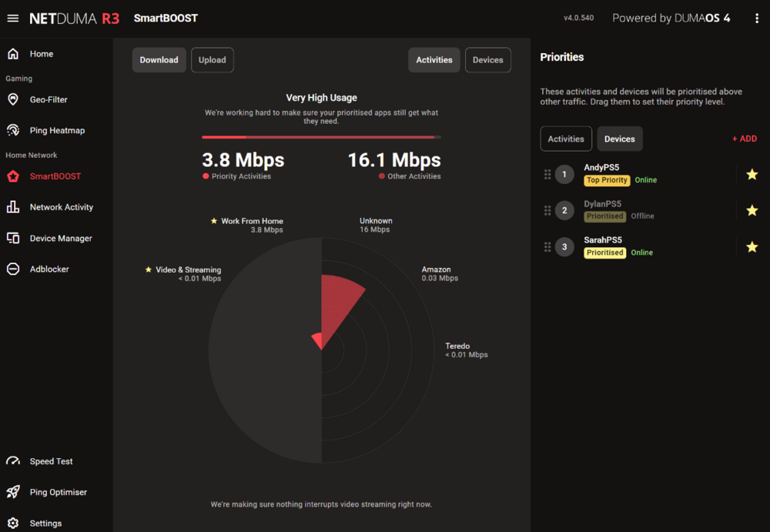Click the Adblocker circle icon

pyautogui.click(x=13, y=269)
